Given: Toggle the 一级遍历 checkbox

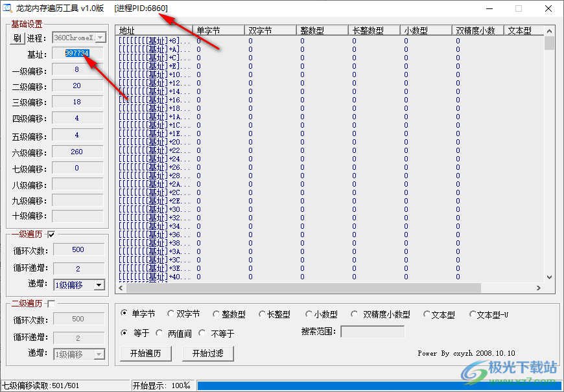Looking at the screenshot, I should (51, 234).
